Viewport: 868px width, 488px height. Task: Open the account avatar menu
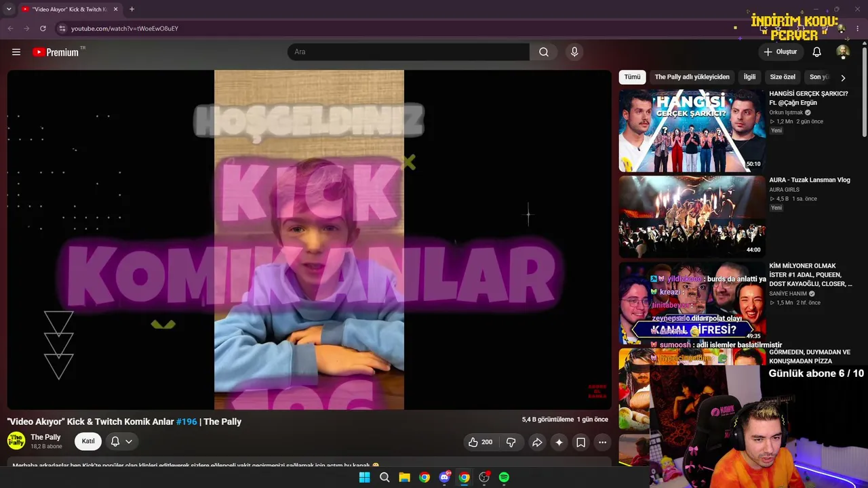click(843, 52)
